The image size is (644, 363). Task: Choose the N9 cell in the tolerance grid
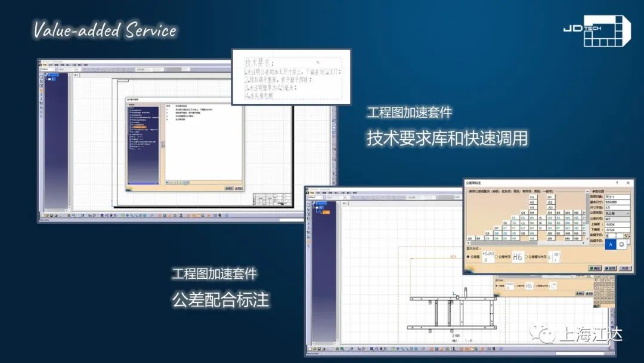click(576, 238)
